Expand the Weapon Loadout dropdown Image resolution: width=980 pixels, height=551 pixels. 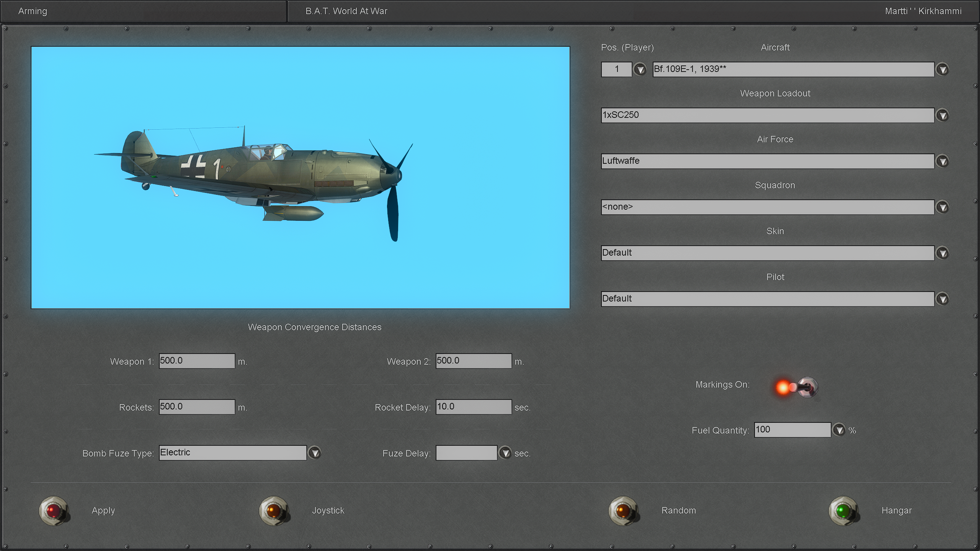942,115
